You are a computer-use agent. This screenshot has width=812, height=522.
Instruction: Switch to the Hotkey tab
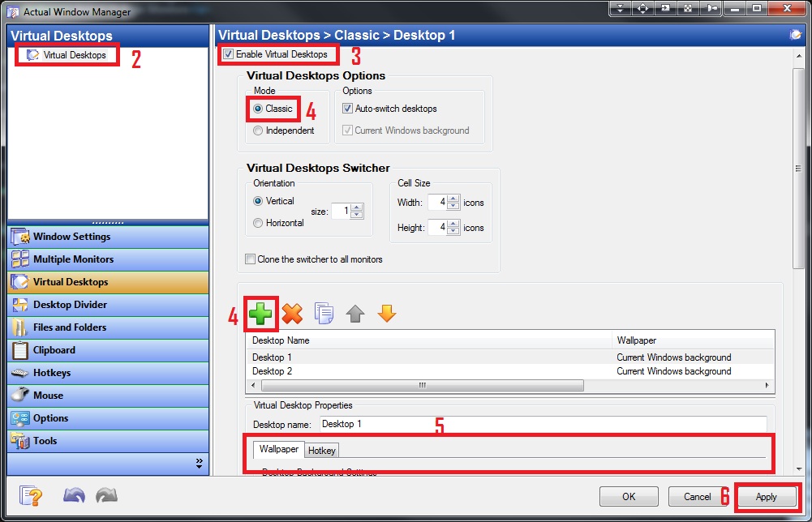coord(321,451)
